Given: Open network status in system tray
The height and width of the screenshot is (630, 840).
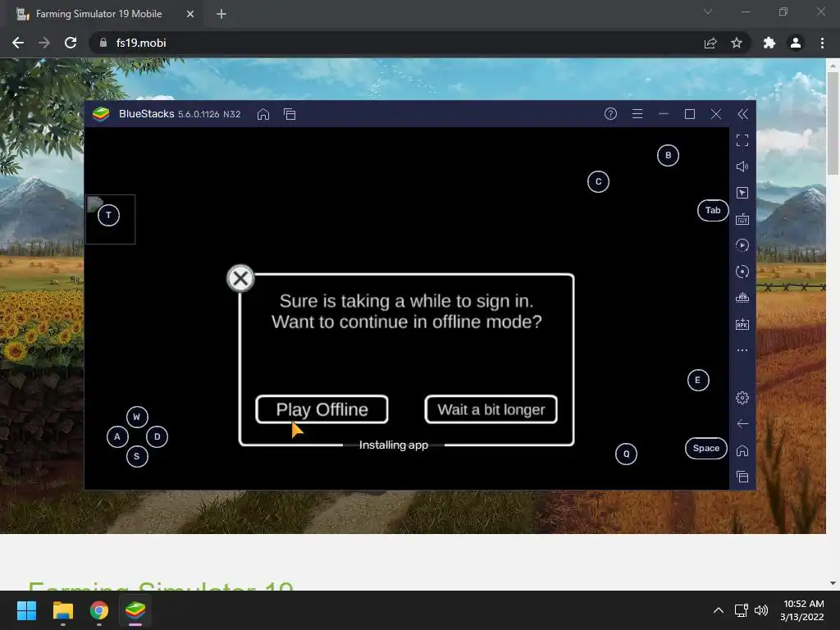Looking at the screenshot, I should pos(742,610).
